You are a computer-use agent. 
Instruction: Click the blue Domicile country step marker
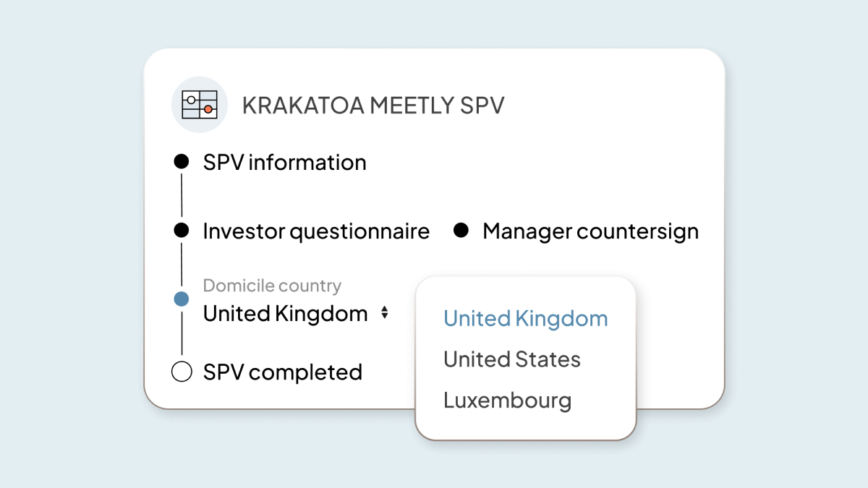pyautogui.click(x=181, y=298)
